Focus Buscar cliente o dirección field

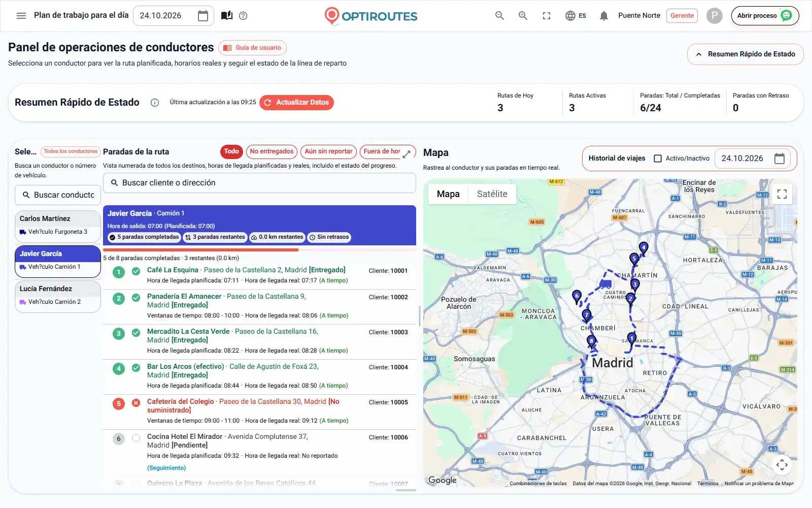259,183
